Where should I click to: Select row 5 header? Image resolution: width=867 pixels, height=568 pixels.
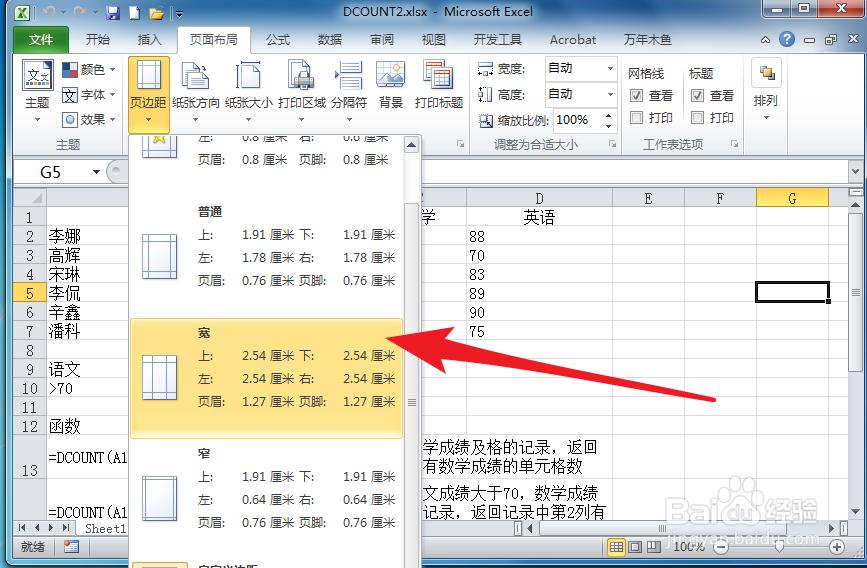click(30, 293)
